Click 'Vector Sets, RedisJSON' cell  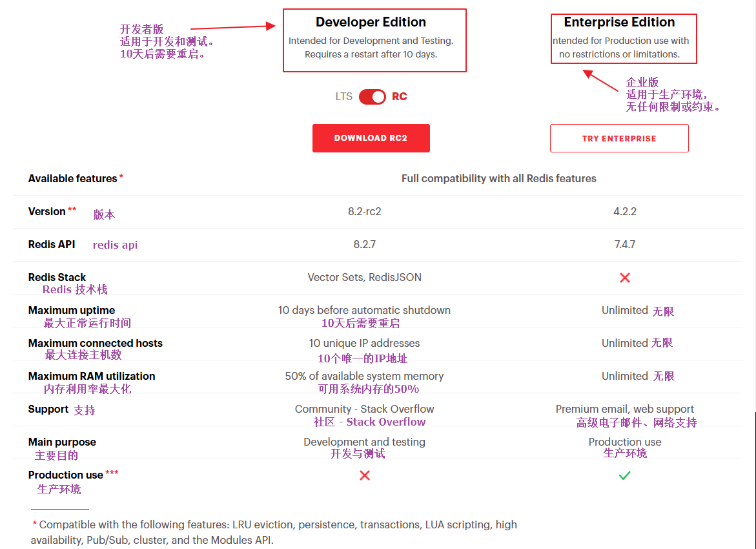pyautogui.click(x=365, y=277)
